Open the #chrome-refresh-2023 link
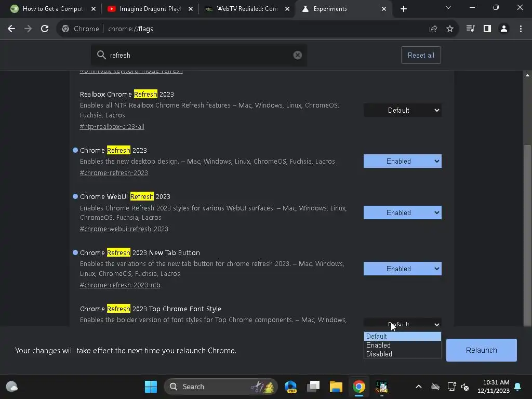The image size is (532, 399). coord(114,172)
